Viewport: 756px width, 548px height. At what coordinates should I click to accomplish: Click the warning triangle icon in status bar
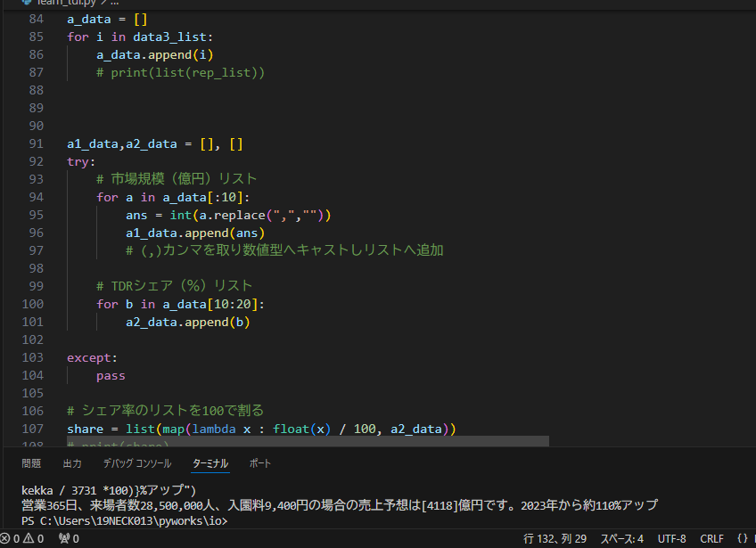click(x=29, y=539)
